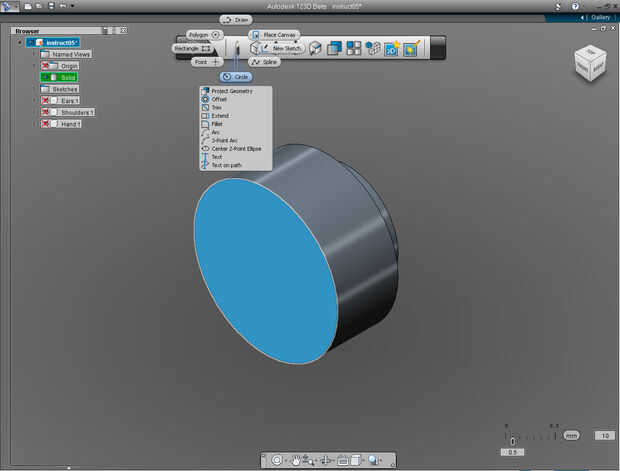Screen dimensions: 620x471
Task: Click the New document icon in title bar
Action: coord(28,6)
